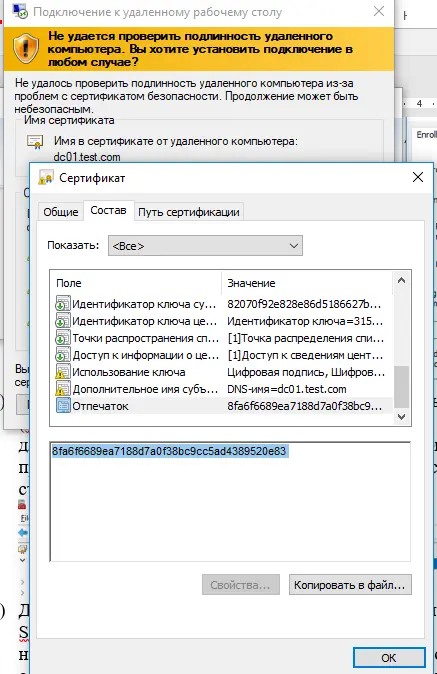Image resolution: width=437 pixels, height=674 pixels.
Task: Click the Отпечаток field icon
Action: pyautogui.click(x=63, y=406)
